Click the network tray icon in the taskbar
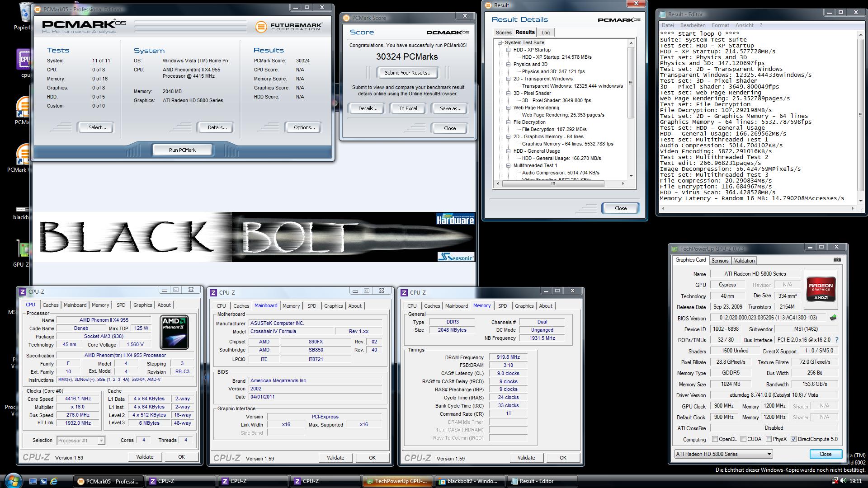Screen dimensions: 868x488 (x=835, y=481)
